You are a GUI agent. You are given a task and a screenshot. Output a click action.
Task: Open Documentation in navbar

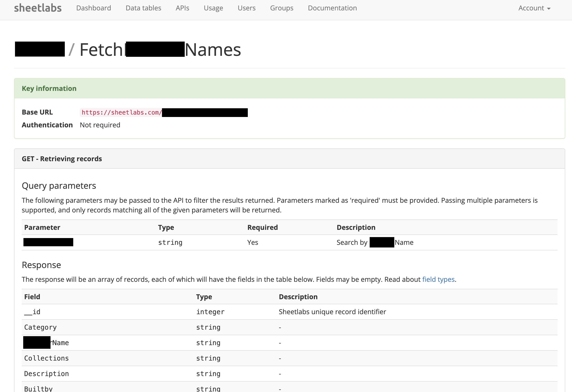332,8
